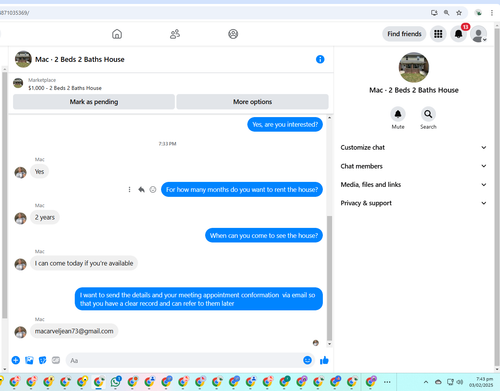
Task: Expand Media, files and links section
Action: tap(413, 184)
